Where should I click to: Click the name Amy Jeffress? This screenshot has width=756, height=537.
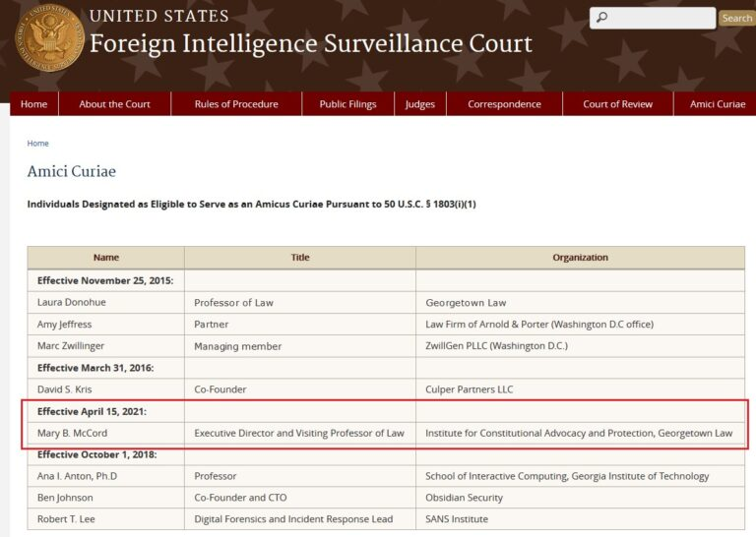click(x=64, y=325)
